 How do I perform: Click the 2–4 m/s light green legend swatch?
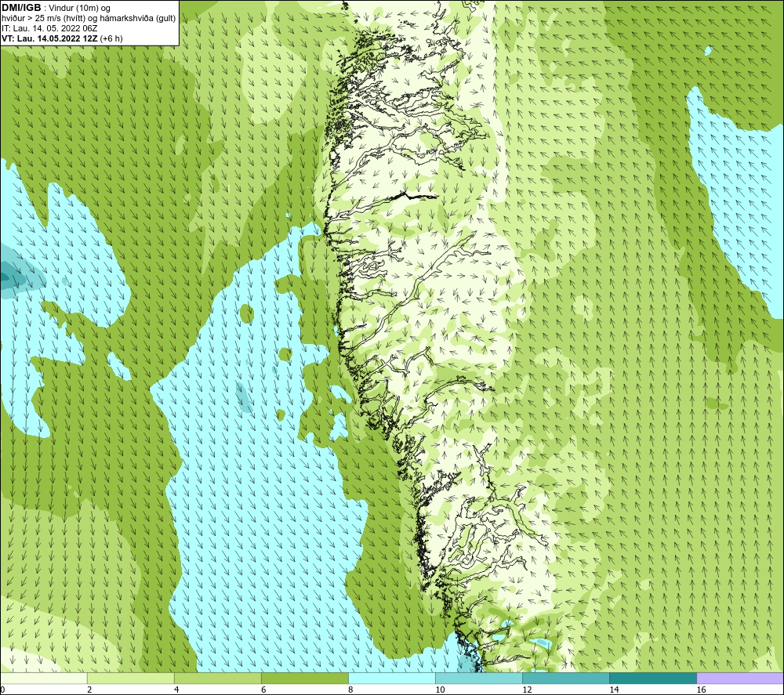(x=130, y=678)
